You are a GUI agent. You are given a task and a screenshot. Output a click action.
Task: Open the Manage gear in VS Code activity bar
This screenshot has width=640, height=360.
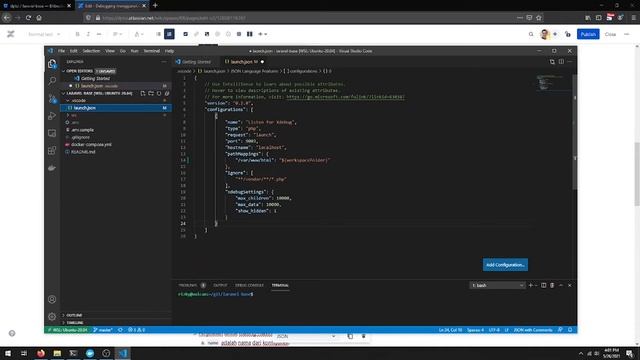(52, 316)
